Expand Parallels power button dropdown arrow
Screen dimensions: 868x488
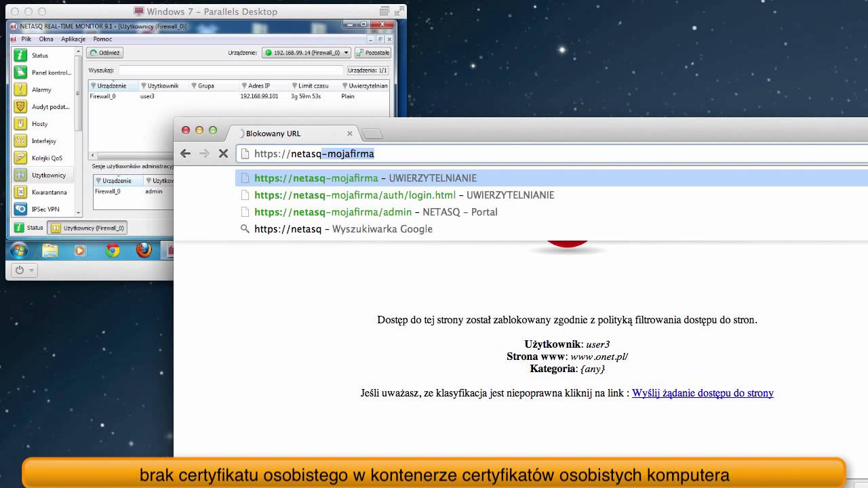pyautogui.click(x=31, y=270)
